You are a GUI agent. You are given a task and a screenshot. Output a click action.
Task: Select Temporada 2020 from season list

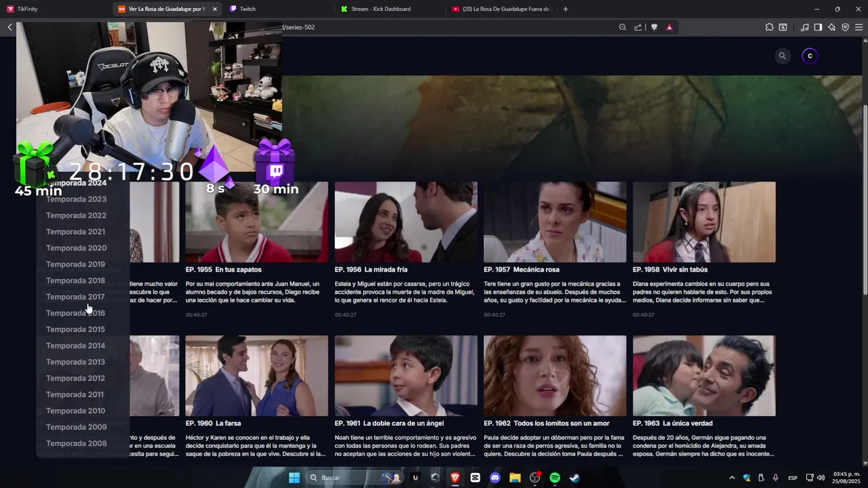pyautogui.click(x=76, y=248)
